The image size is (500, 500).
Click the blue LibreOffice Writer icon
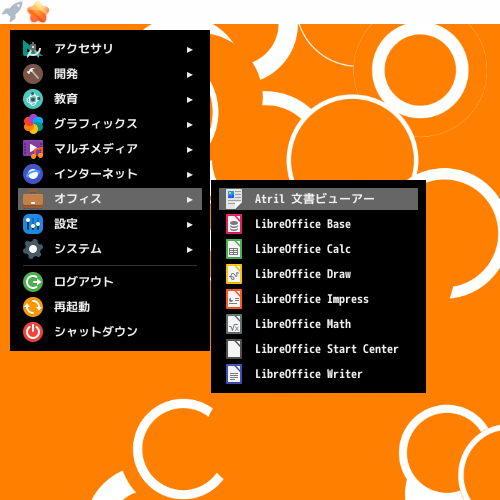[234, 374]
